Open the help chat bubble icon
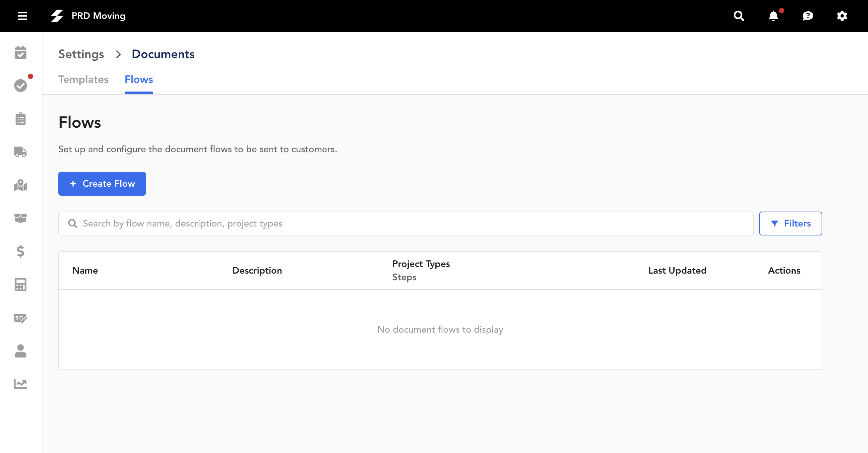Screen dimensions: 868x453 pyautogui.click(x=808, y=16)
